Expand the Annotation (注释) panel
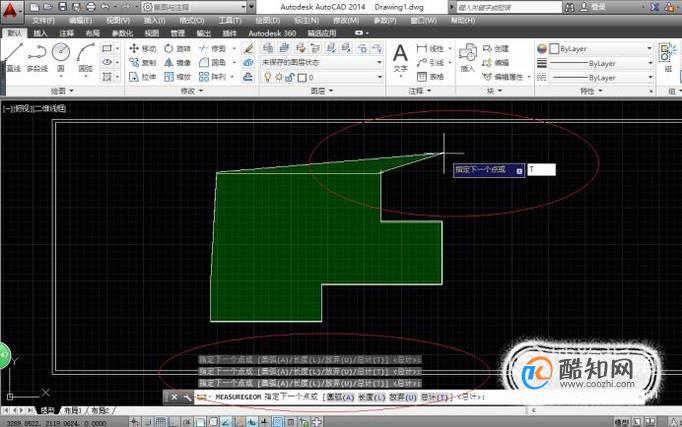This screenshot has height=427, width=682. tap(420, 91)
